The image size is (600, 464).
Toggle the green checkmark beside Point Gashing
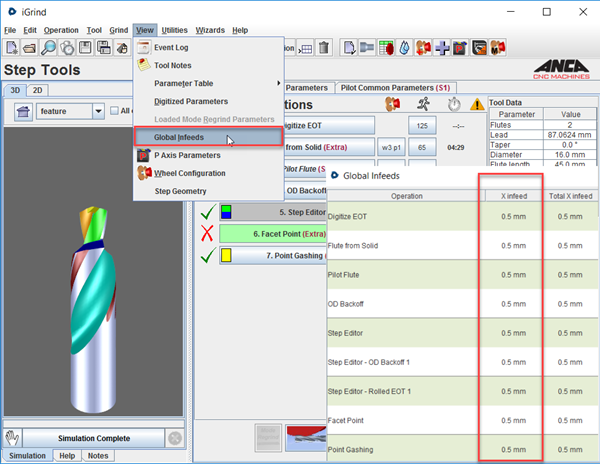[206, 255]
